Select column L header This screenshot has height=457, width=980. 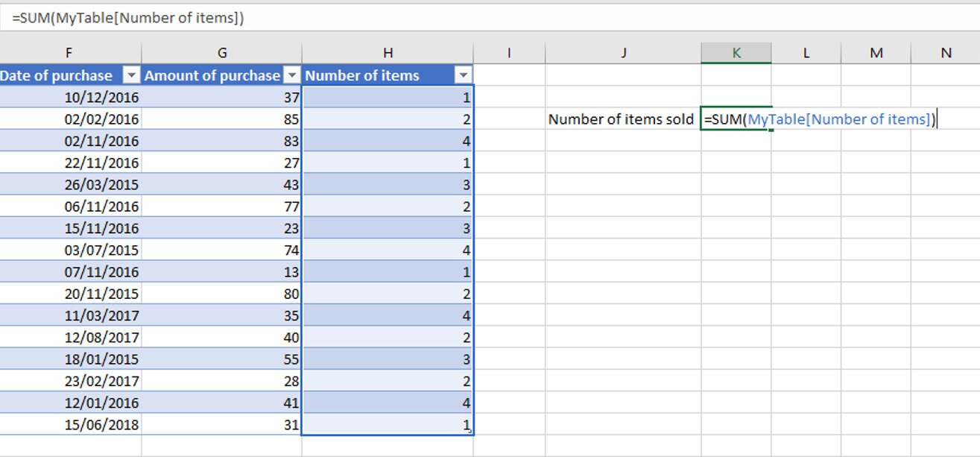[806, 53]
